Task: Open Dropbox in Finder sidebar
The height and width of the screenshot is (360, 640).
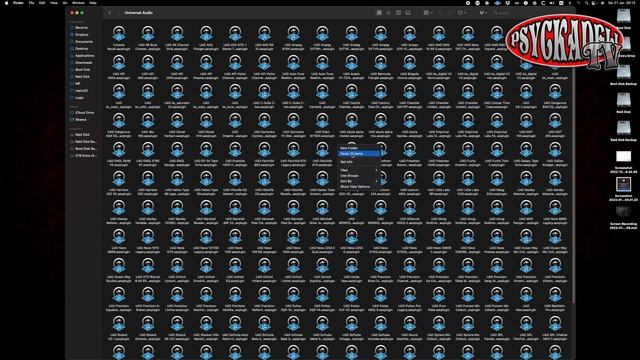Action: coord(81,35)
